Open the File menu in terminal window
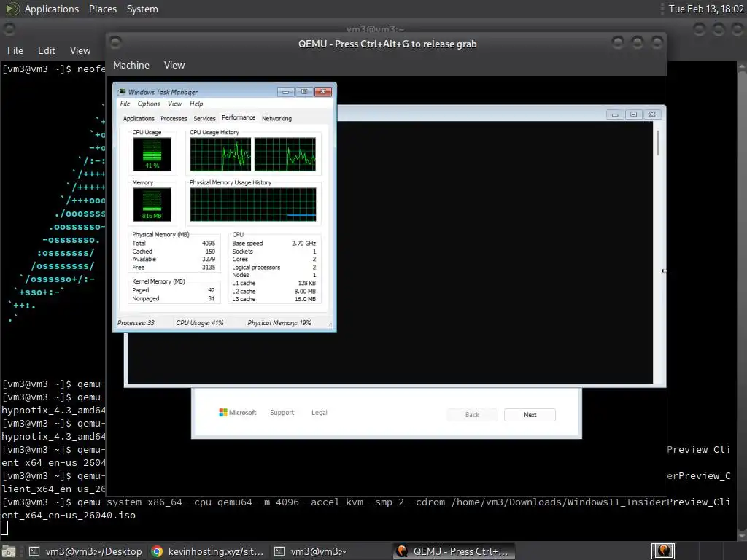747x560 pixels. [15, 50]
